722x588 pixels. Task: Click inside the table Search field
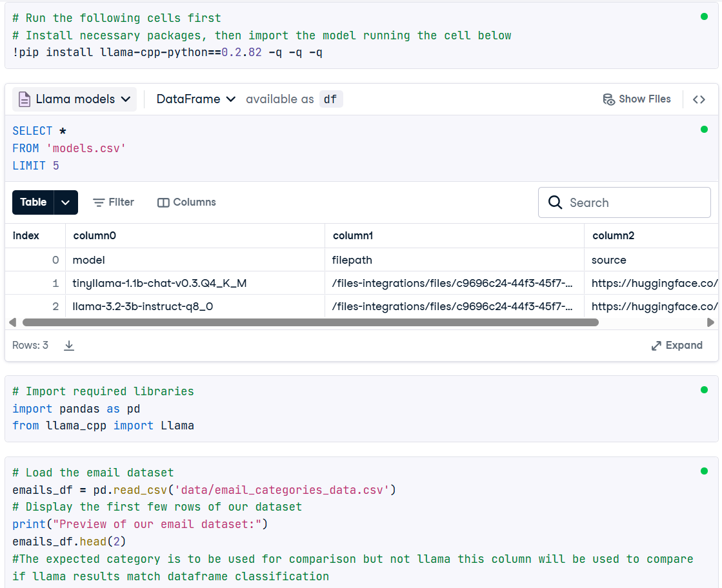(636, 202)
